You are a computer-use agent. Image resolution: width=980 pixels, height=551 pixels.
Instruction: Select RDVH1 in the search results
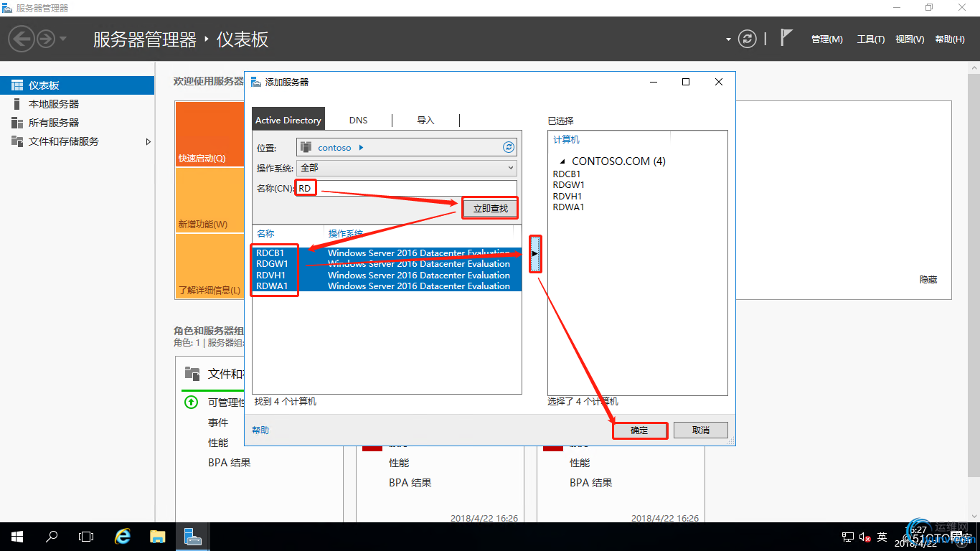coord(387,275)
